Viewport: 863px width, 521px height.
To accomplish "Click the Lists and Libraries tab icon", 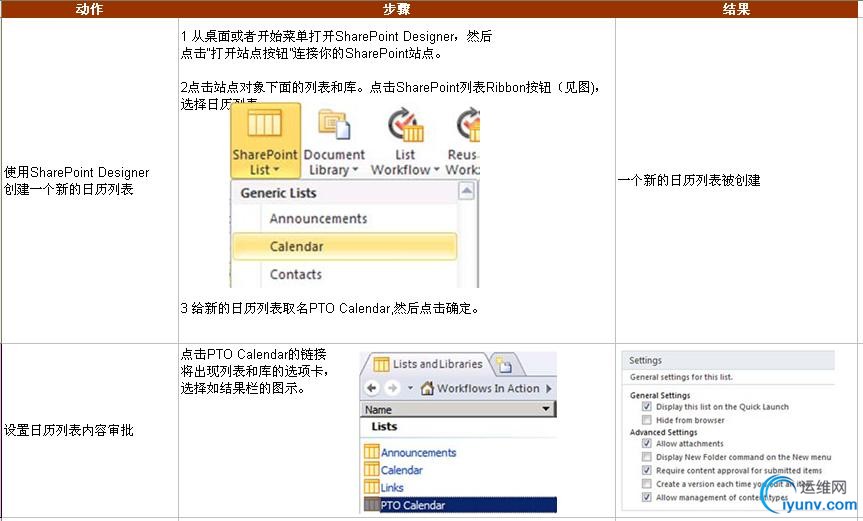I will tap(381, 364).
